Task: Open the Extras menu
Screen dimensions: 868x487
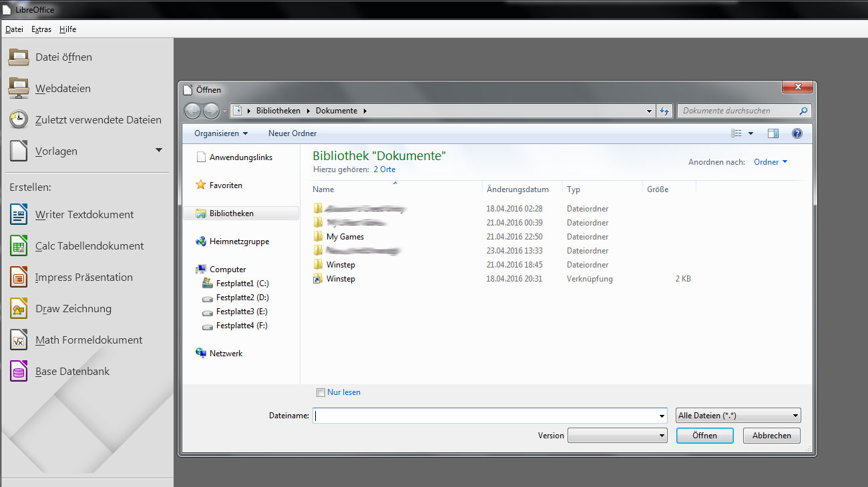Action: point(41,29)
